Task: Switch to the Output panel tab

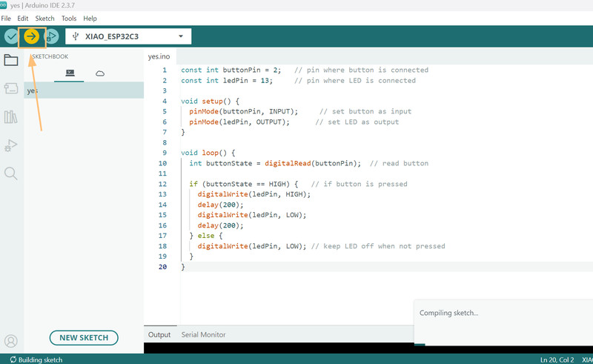Action: (159, 334)
